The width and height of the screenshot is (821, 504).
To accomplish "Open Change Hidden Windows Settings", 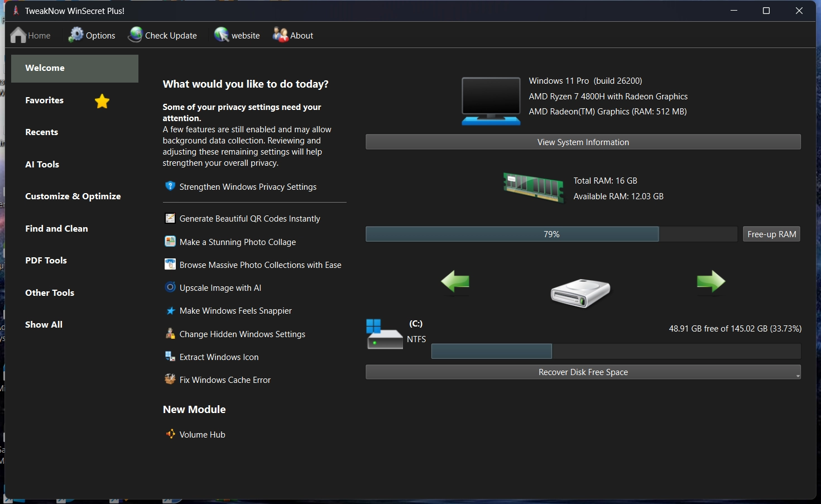I will pos(242,334).
